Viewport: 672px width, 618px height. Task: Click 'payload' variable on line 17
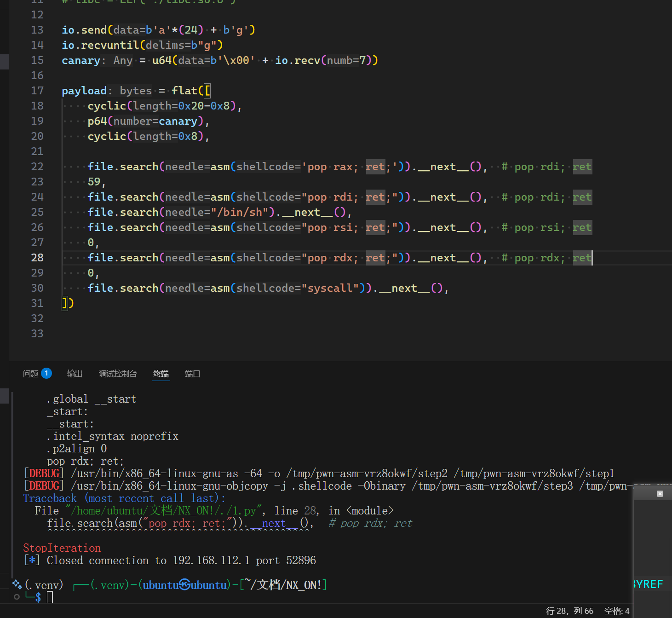click(x=84, y=91)
